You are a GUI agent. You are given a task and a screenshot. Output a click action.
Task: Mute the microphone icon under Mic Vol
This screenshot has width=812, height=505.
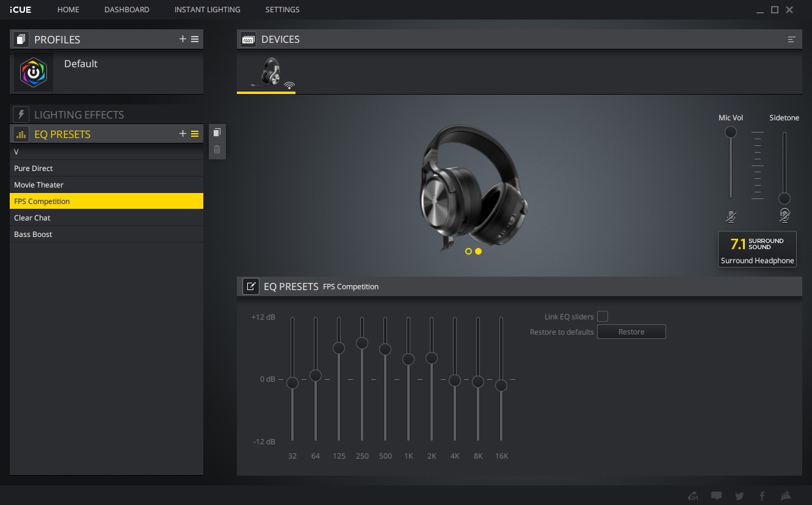point(731,216)
